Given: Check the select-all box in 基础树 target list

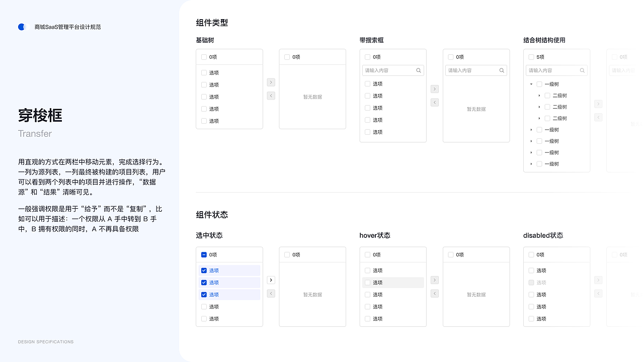Looking at the screenshot, I should (x=287, y=57).
